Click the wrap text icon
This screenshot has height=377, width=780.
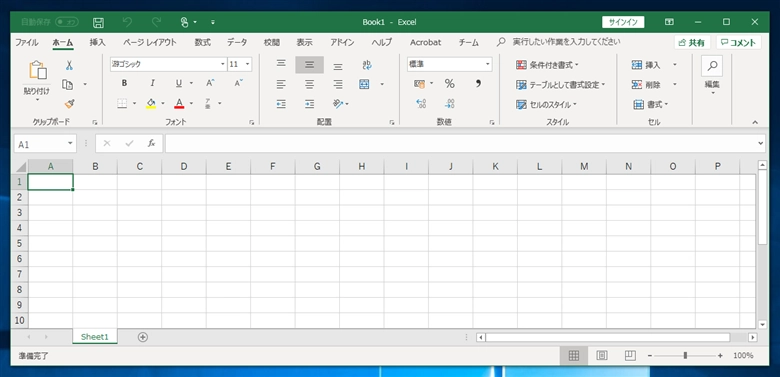coord(367,65)
